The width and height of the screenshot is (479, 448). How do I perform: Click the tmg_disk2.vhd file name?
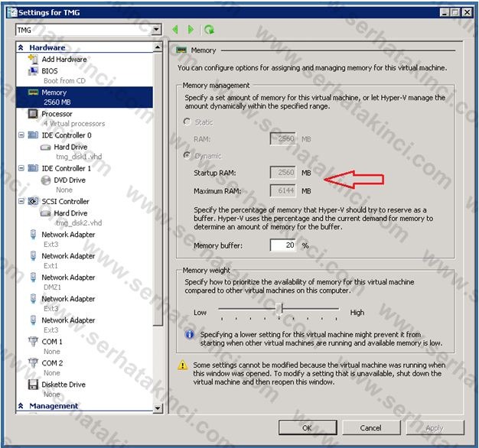(x=79, y=223)
